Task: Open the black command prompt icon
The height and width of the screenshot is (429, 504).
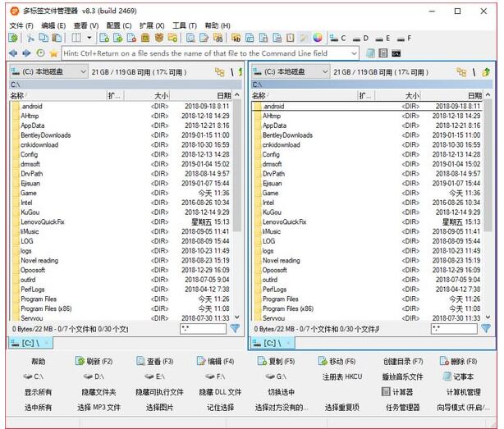Action: coord(396,53)
